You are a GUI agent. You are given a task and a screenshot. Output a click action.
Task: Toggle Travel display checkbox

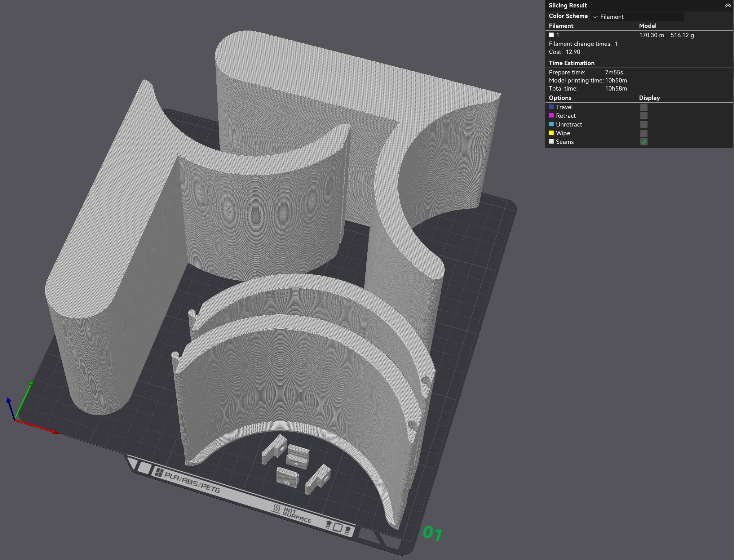(x=644, y=107)
